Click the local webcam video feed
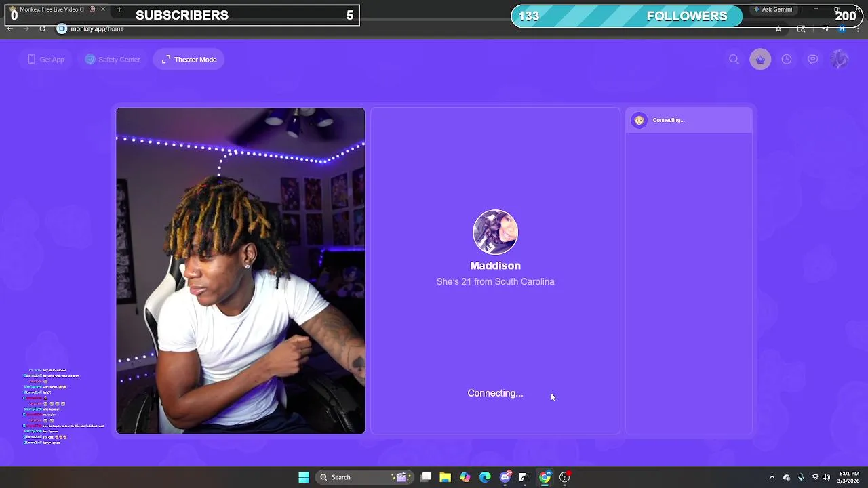The width and height of the screenshot is (868, 488). coord(240,270)
